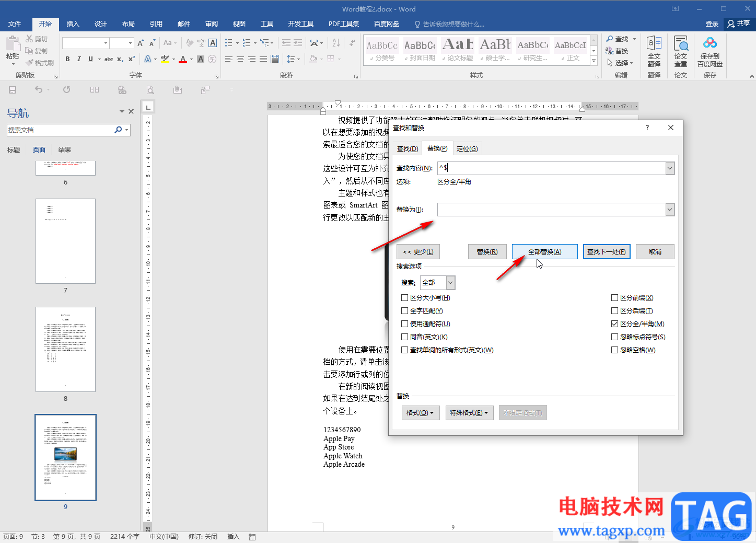Open the Search direction dropdown
Viewport: 756px width, 543px height.
click(450, 283)
